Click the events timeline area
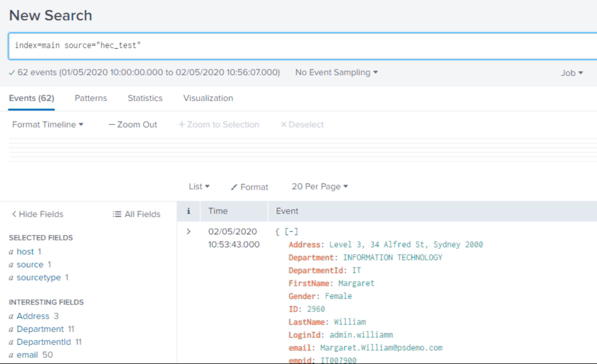597x364 pixels. pyautogui.click(x=303, y=150)
